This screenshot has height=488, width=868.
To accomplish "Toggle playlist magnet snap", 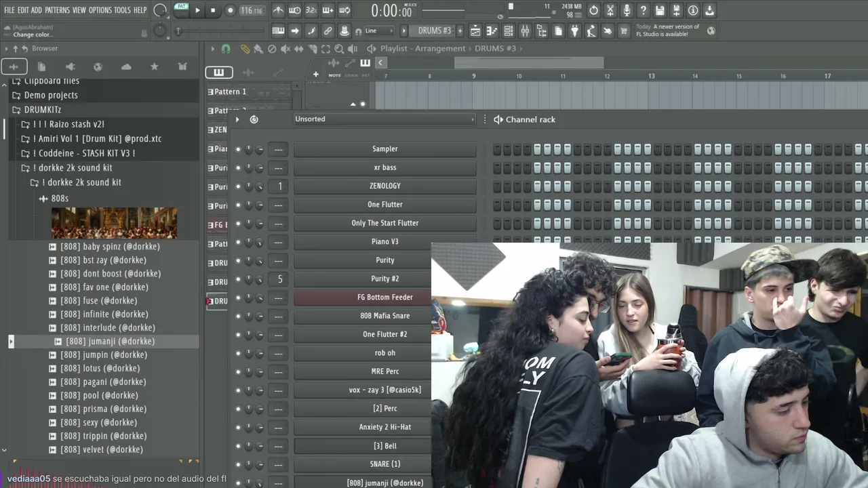I will click(x=226, y=49).
